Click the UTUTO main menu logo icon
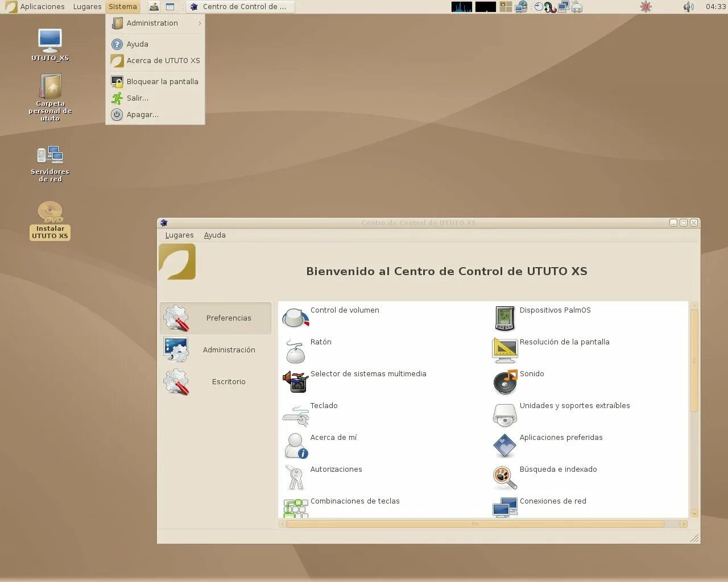The width and height of the screenshot is (728, 582). point(11,7)
